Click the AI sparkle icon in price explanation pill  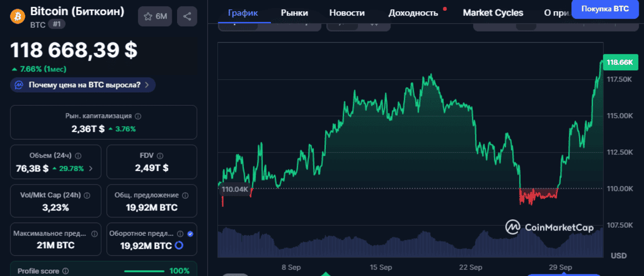tap(19, 85)
